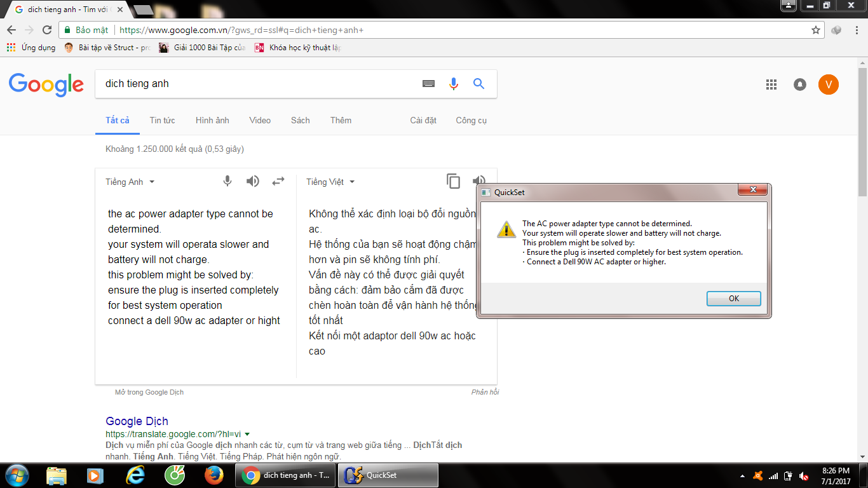Open the Giải 1000 Bài Tập bookmark

tap(203, 48)
